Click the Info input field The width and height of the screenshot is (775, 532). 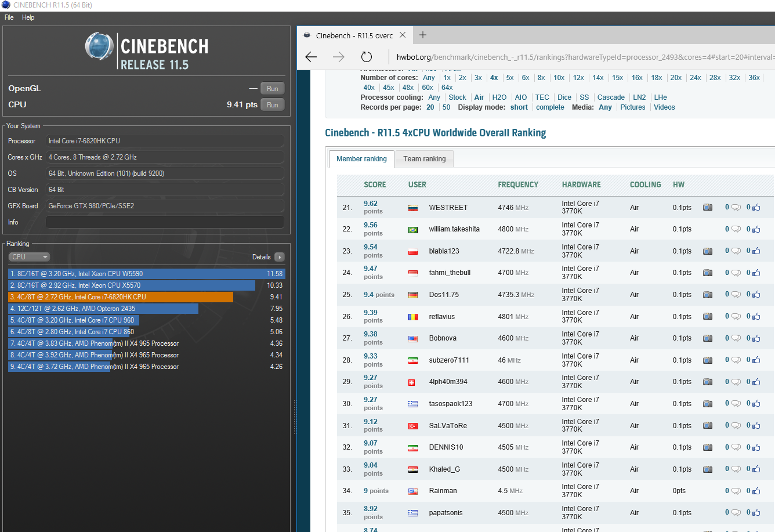(165, 222)
